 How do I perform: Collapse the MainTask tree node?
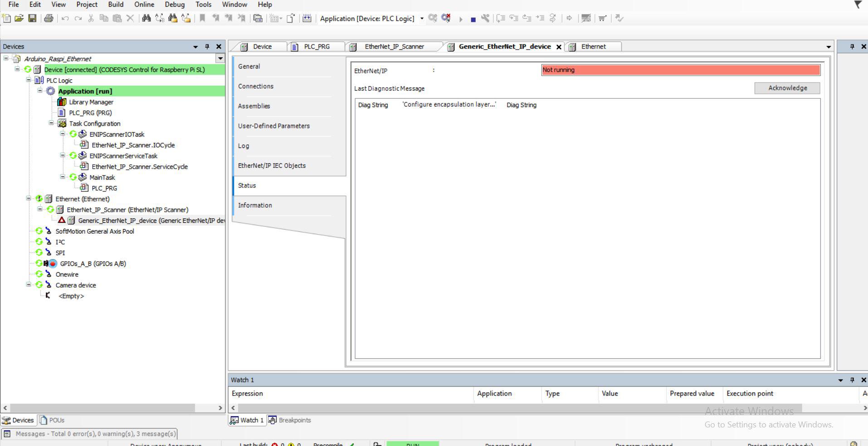pos(63,177)
